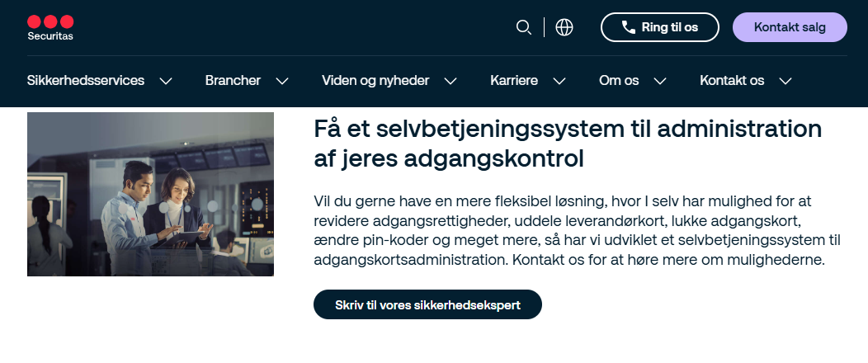Select Kontakt os in the navigation
The image size is (868, 363).
pyautogui.click(x=732, y=81)
